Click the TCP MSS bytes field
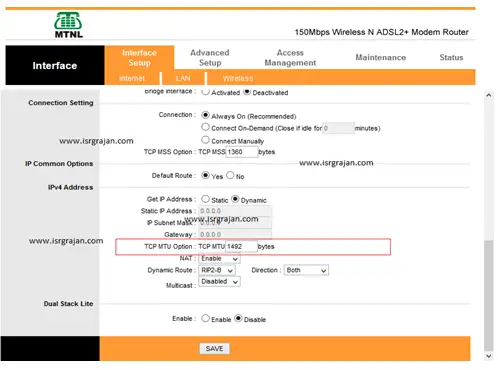 pyautogui.click(x=242, y=152)
